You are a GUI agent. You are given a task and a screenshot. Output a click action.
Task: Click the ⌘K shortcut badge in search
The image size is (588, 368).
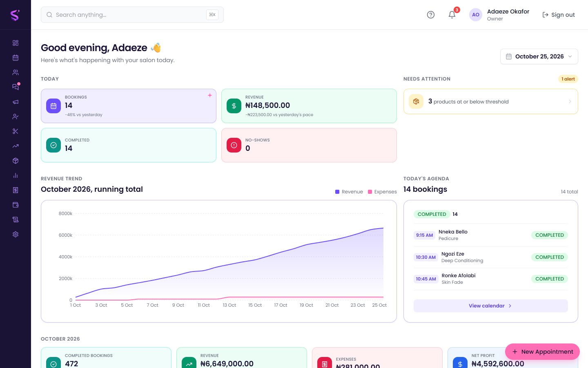[x=212, y=15]
